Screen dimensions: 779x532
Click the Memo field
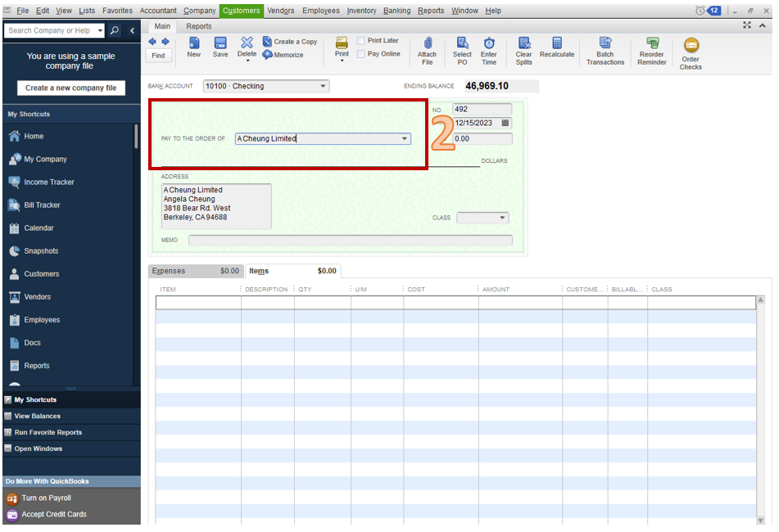(x=351, y=240)
